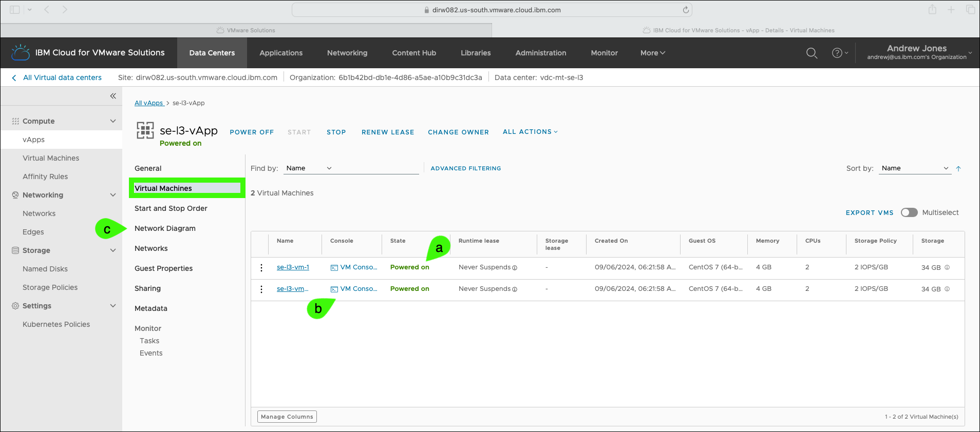Open the Networking top navigation tab
The width and height of the screenshot is (980, 432).
point(347,53)
